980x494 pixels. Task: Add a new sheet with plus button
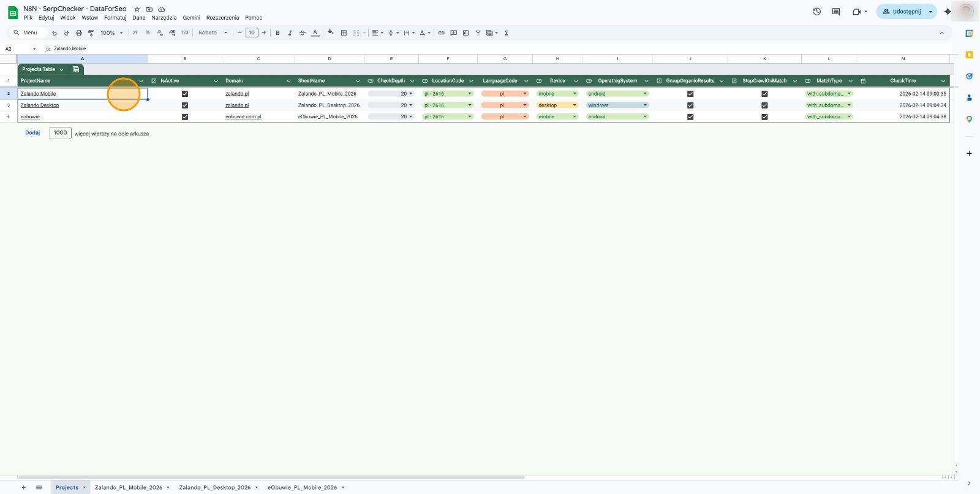tap(24, 488)
